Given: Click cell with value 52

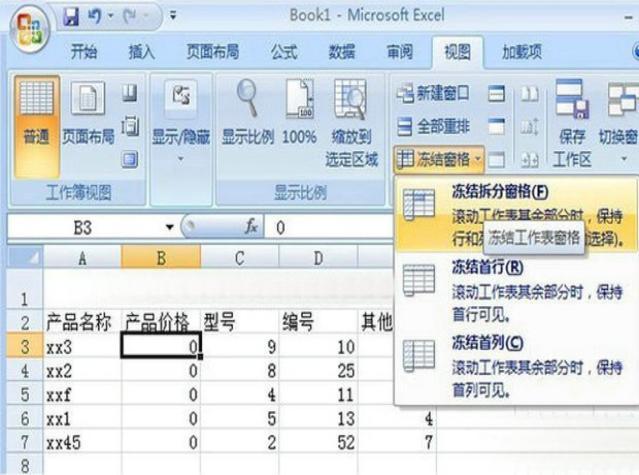Looking at the screenshot, I should point(318,442).
